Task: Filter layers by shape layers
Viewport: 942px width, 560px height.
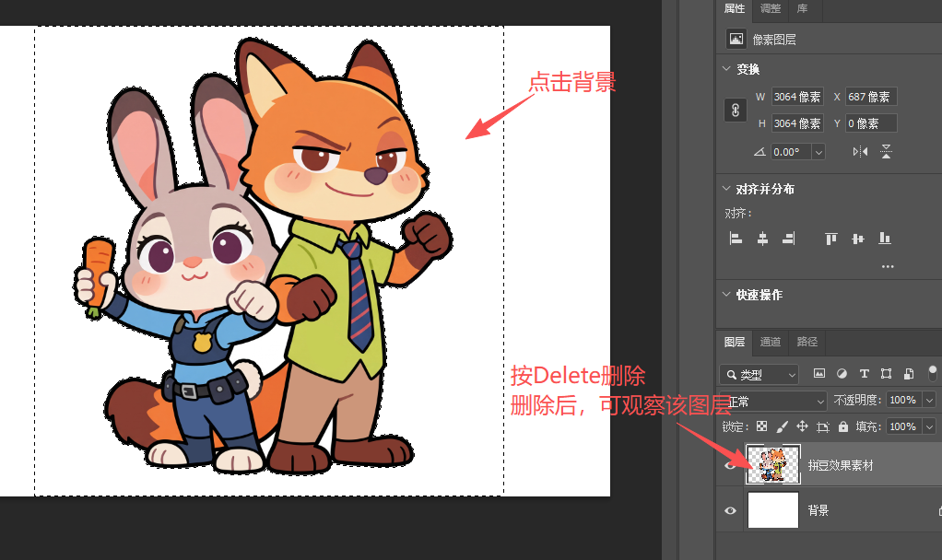Action: pyautogui.click(x=886, y=373)
